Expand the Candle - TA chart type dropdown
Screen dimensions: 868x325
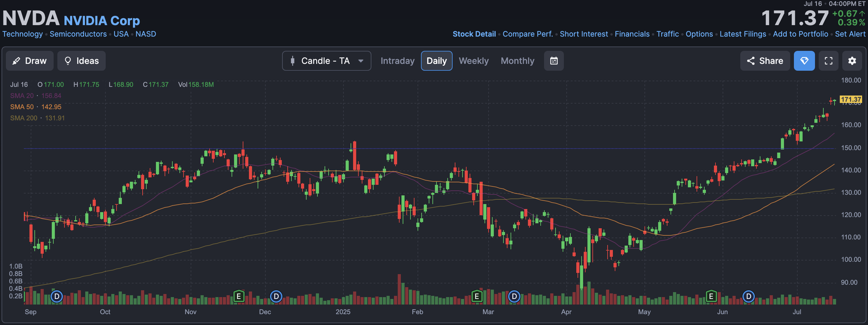(326, 61)
